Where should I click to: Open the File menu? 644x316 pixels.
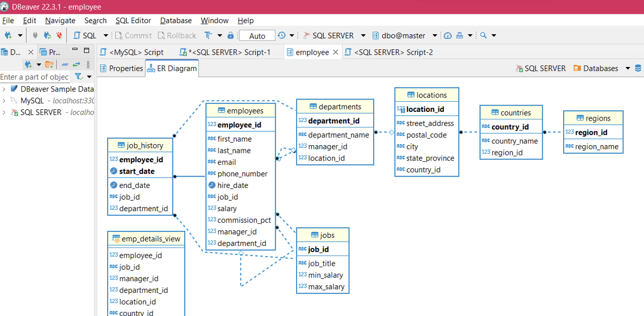[8, 20]
